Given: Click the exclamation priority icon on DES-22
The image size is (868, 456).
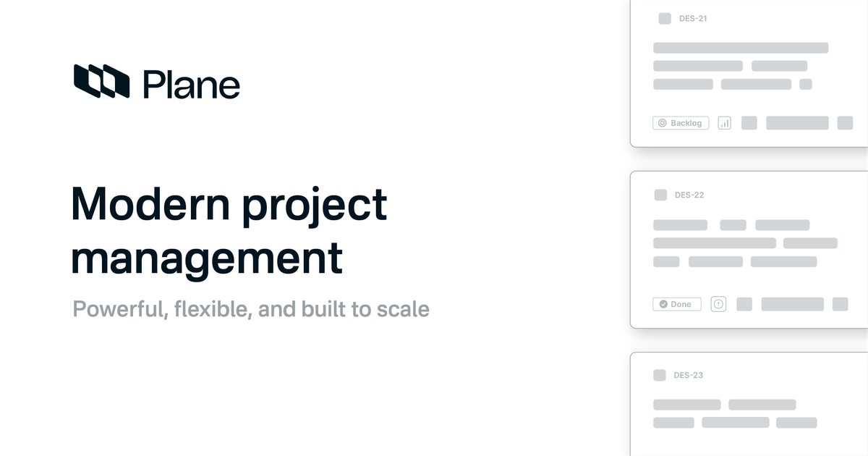Looking at the screenshot, I should tap(718, 305).
